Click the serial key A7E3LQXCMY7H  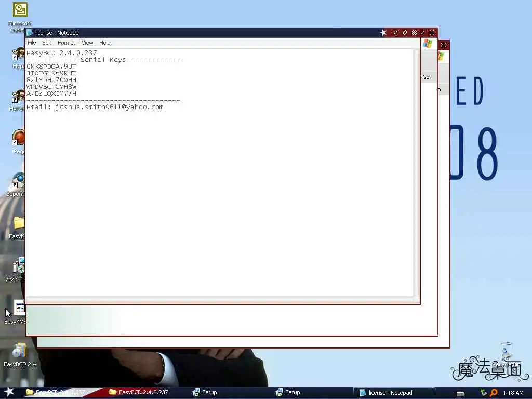click(51, 94)
